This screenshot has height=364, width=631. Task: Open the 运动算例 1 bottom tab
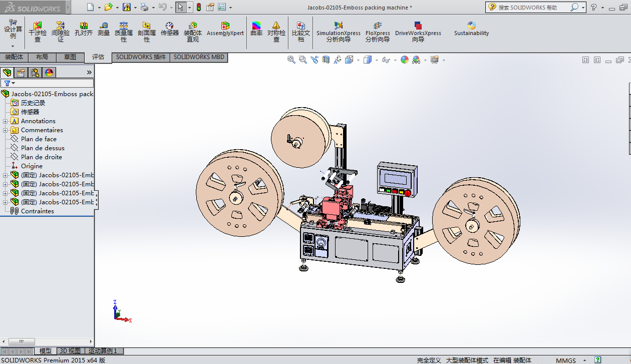tap(103, 351)
